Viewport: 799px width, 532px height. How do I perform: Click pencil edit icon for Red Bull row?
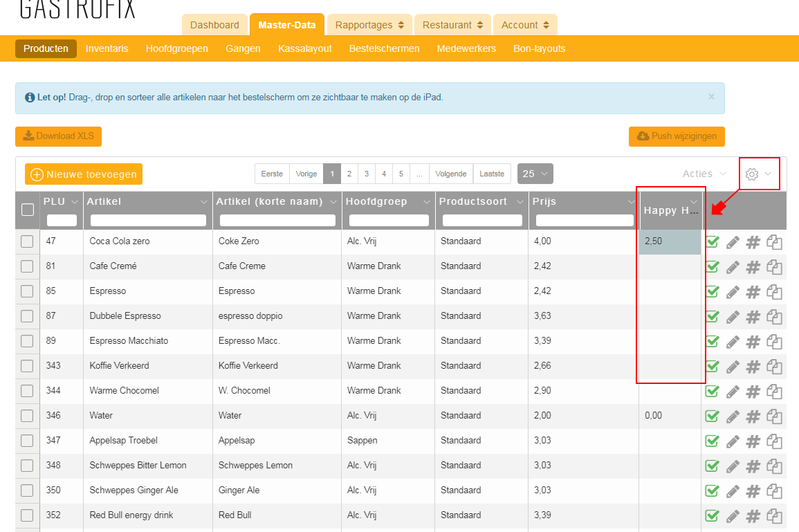(733, 516)
